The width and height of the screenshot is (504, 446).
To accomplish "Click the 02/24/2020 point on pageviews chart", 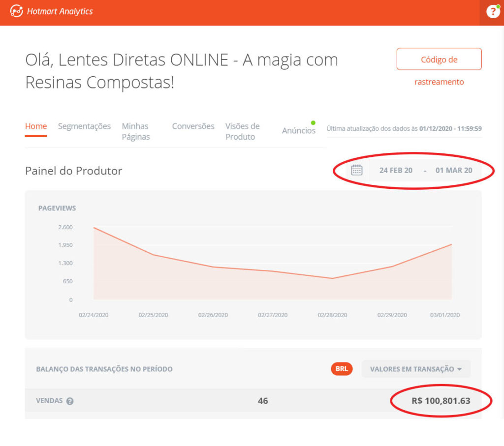I will (94, 228).
